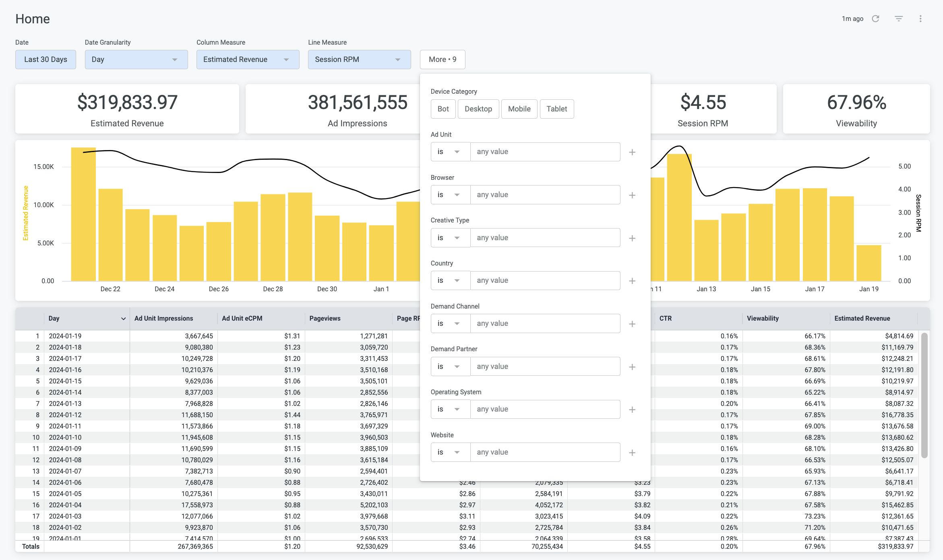Open the dashboard actions three-dot menu

tap(920, 19)
